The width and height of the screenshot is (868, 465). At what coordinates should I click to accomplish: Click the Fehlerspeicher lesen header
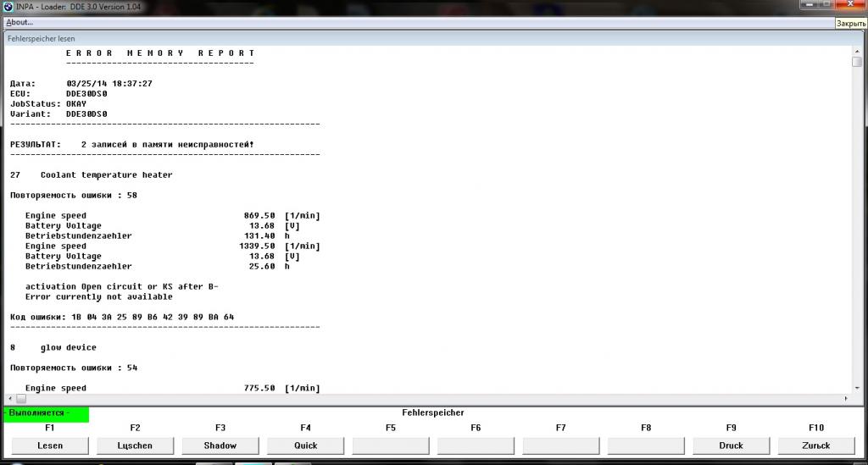[41, 39]
